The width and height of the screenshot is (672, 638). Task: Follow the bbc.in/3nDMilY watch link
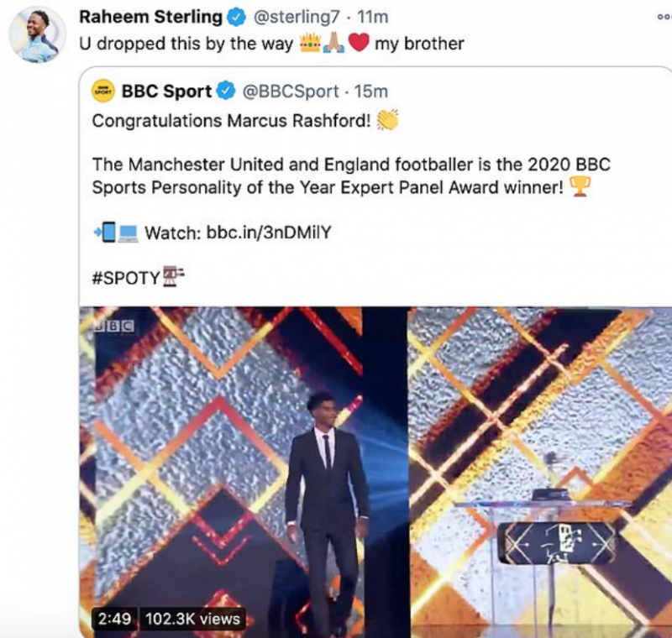(x=269, y=233)
